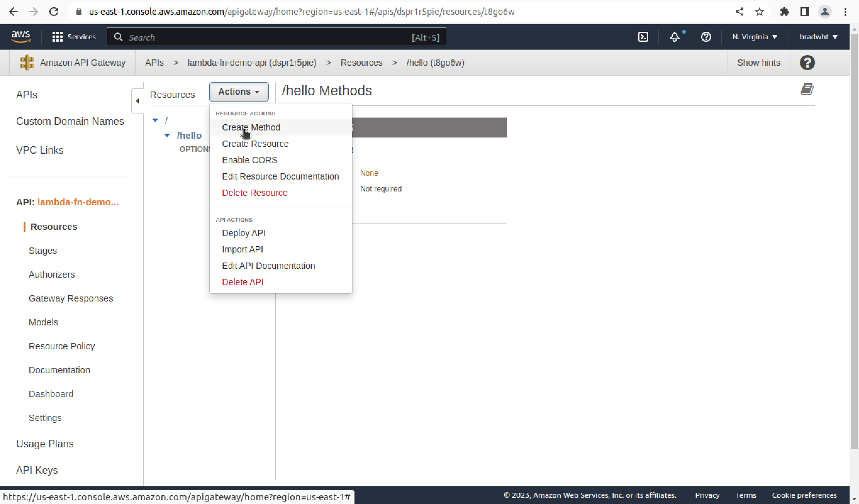Open Gateway Responses

(x=70, y=298)
